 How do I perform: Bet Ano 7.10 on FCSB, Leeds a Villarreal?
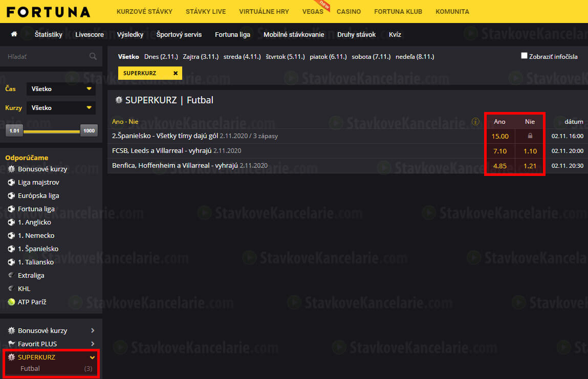[x=500, y=151]
